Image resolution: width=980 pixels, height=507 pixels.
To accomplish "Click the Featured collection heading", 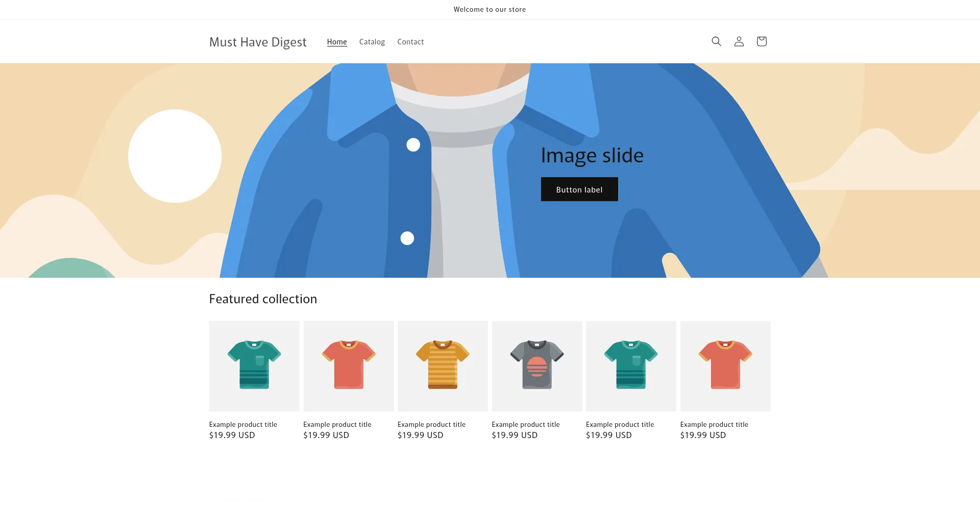I will [263, 299].
